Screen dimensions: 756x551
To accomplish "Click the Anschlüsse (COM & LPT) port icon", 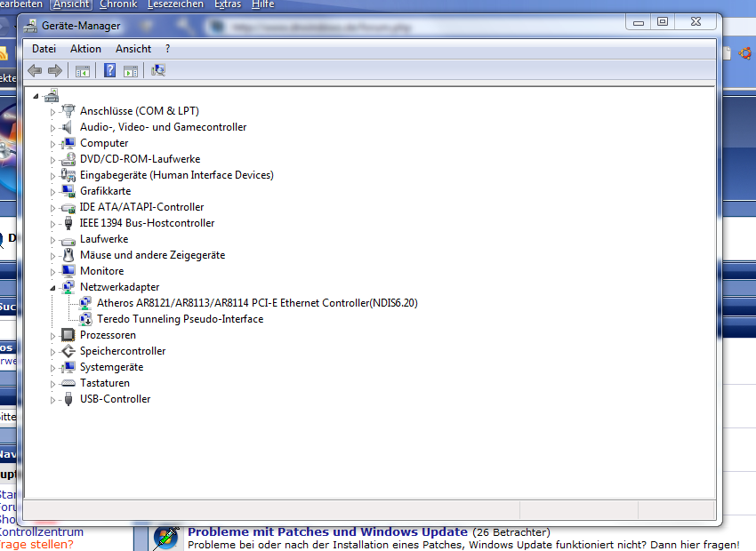I will tap(68, 111).
